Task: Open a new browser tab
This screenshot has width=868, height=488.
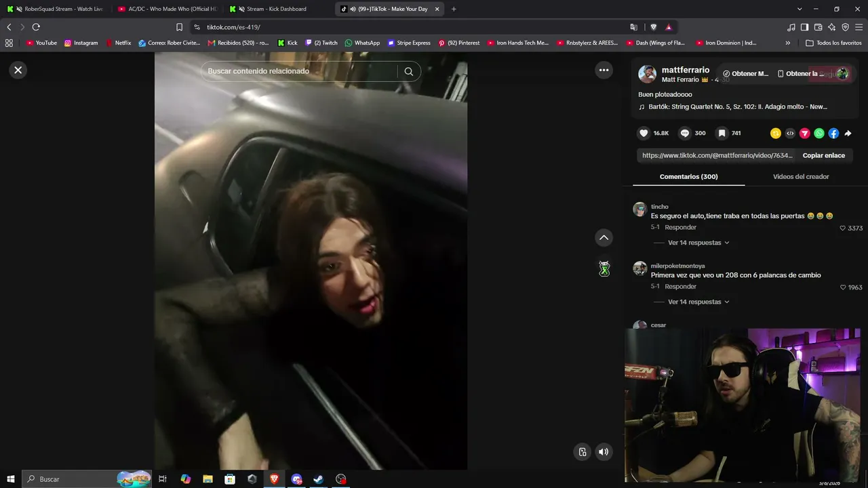Action: pyautogui.click(x=454, y=9)
